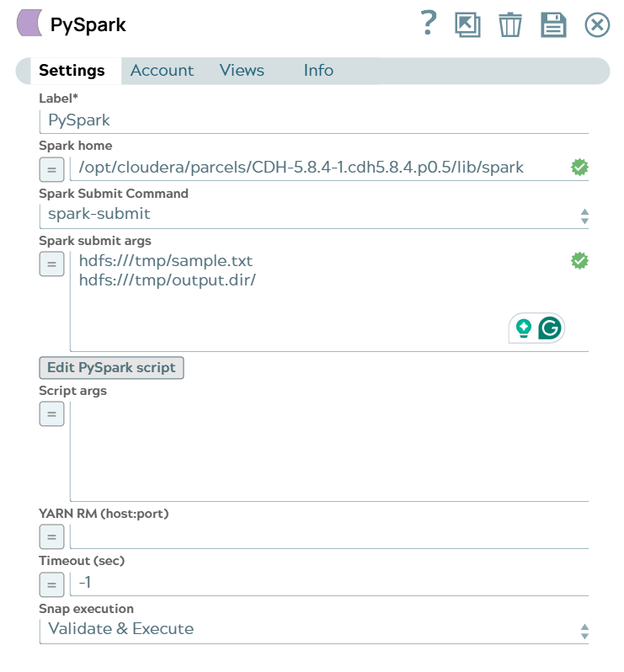Open Spark Submit Command dropdown
The width and height of the screenshot is (624, 672).
click(313, 215)
